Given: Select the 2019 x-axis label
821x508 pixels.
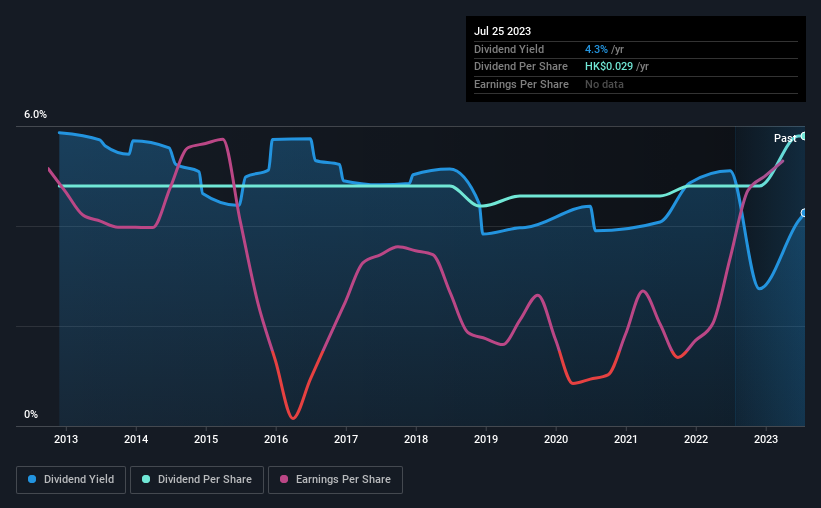Looking at the screenshot, I should click(486, 439).
